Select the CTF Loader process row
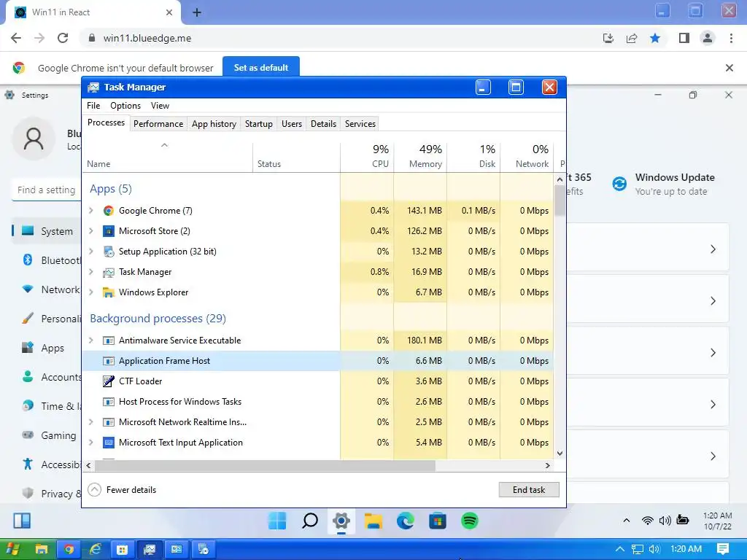Screen dimensions: 747x560 coord(318,381)
